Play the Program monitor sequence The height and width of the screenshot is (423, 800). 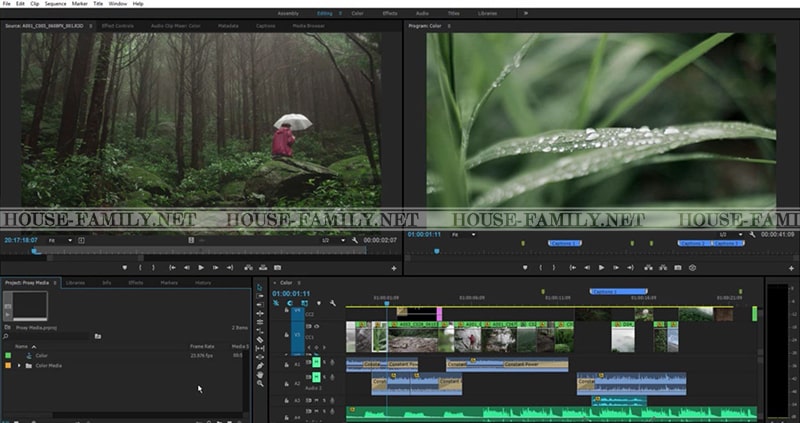point(602,267)
